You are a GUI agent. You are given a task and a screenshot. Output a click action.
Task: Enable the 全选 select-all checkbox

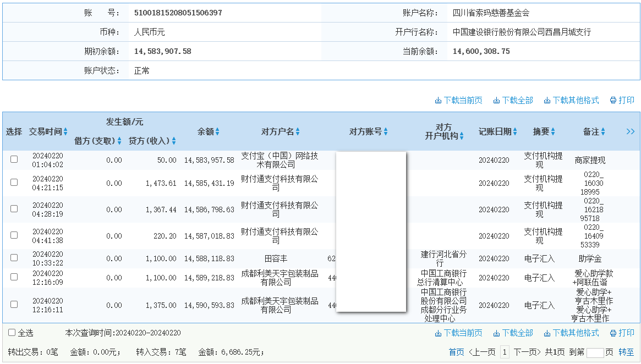click(x=12, y=333)
